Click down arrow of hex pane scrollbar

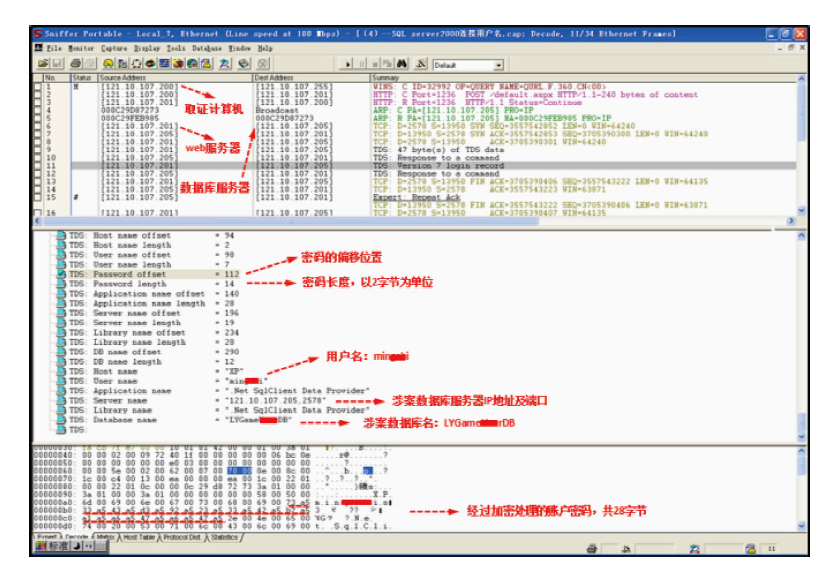pyautogui.click(x=801, y=526)
